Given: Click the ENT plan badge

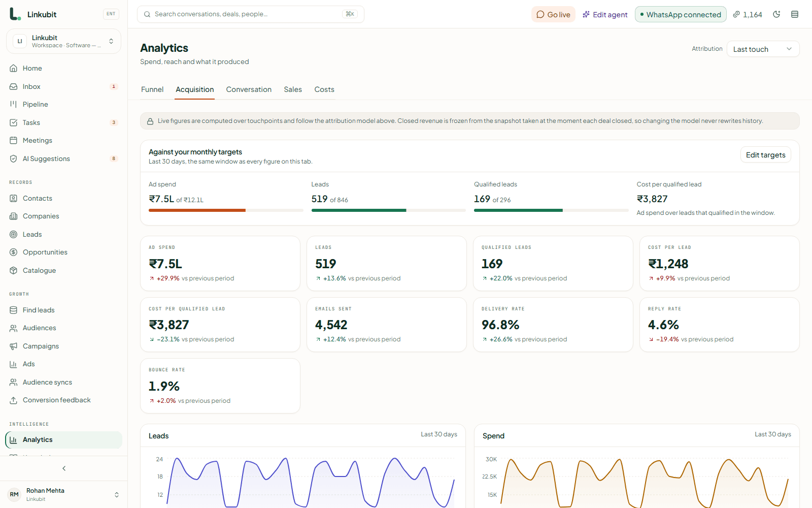Looking at the screenshot, I should pyautogui.click(x=111, y=14).
